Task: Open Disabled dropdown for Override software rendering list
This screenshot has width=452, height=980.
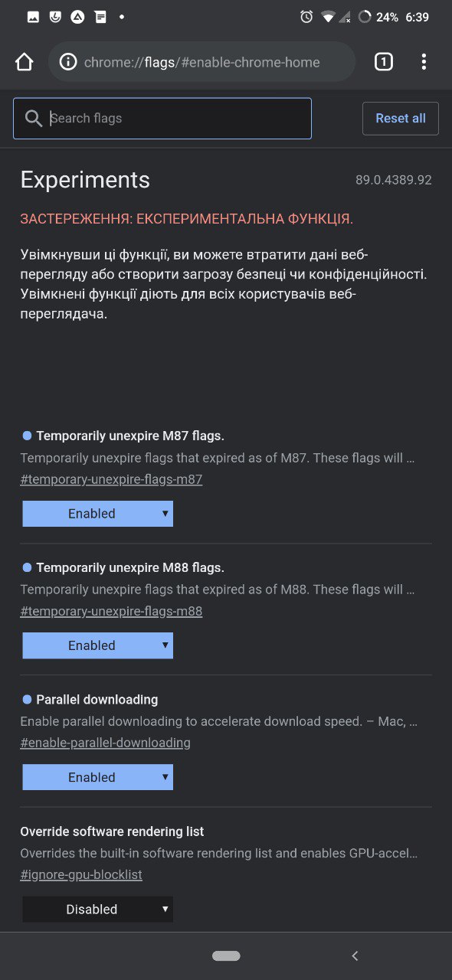Action: point(98,909)
